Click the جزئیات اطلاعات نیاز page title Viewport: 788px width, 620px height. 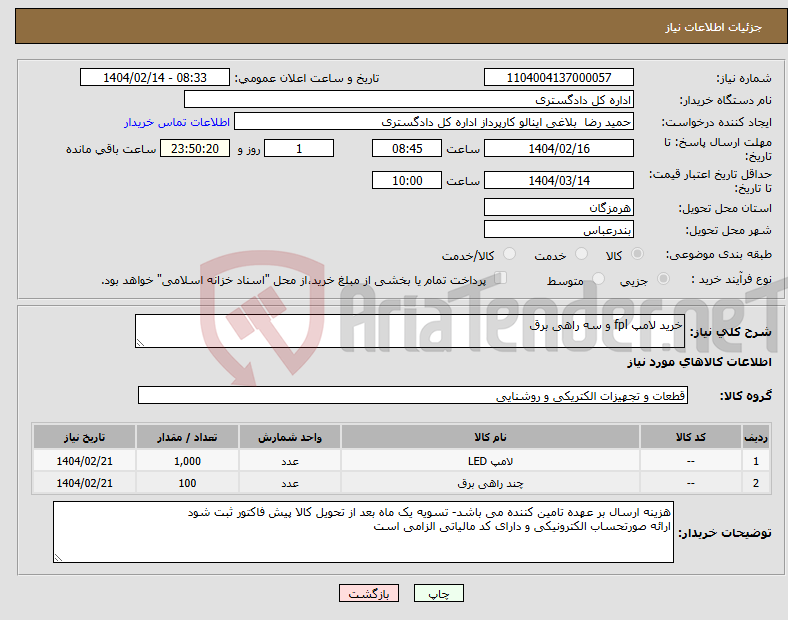pyautogui.click(x=713, y=27)
